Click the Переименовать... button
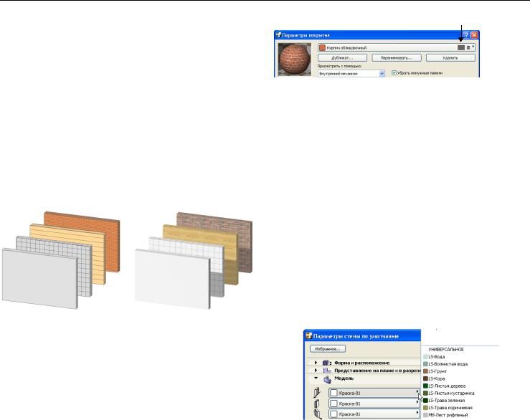 (397, 58)
